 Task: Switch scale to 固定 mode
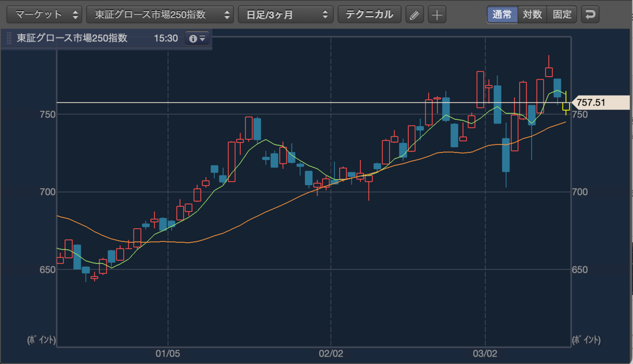(562, 14)
